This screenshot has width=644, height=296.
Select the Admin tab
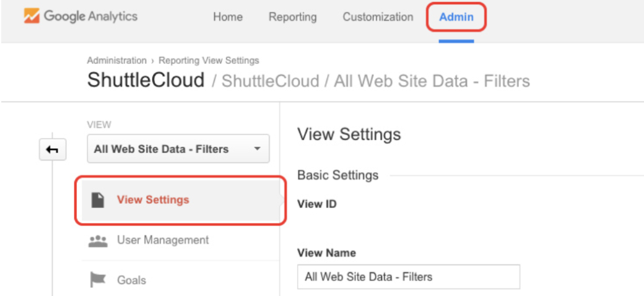[456, 17]
